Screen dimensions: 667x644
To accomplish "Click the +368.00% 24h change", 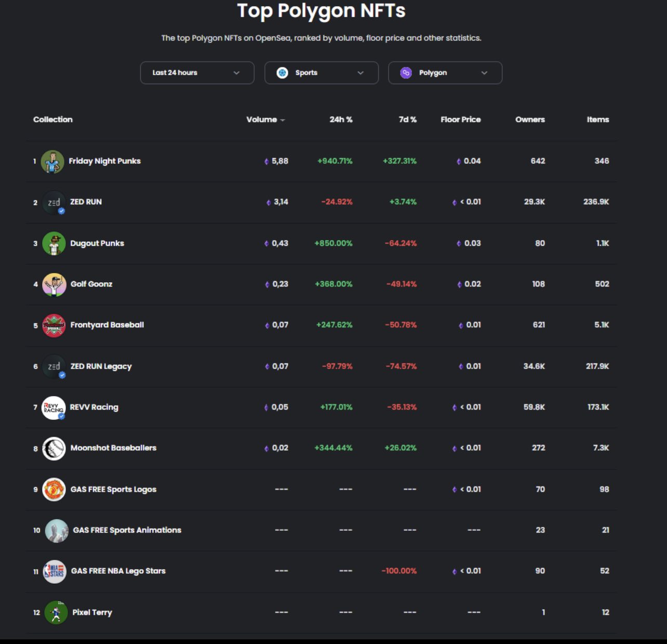I will point(333,284).
